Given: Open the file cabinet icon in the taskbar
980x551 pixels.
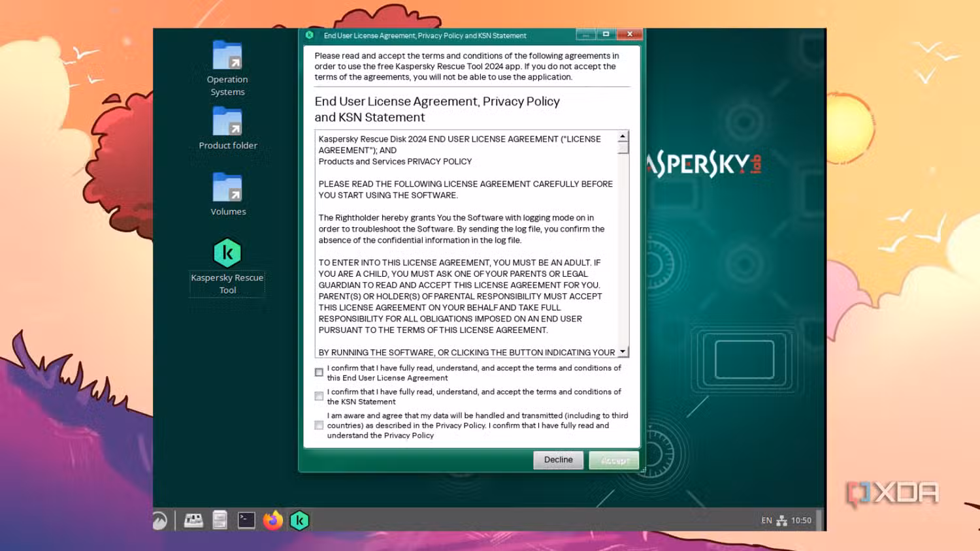Looking at the screenshot, I should tap(220, 520).
